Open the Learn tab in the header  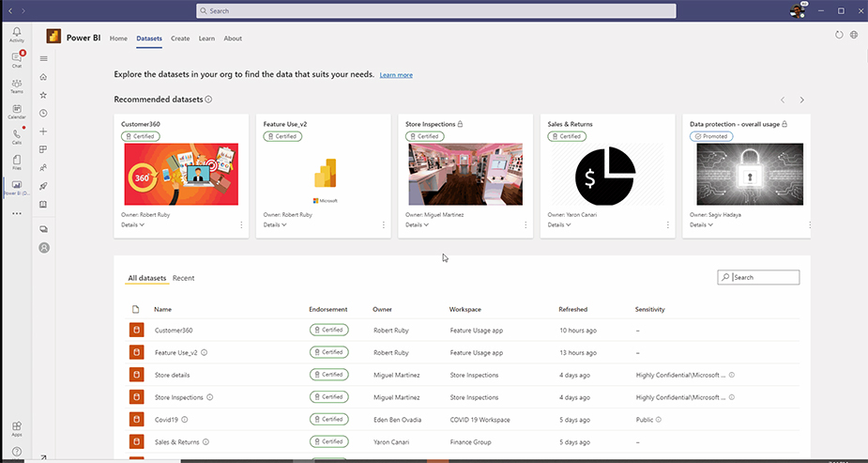tap(206, 39)
